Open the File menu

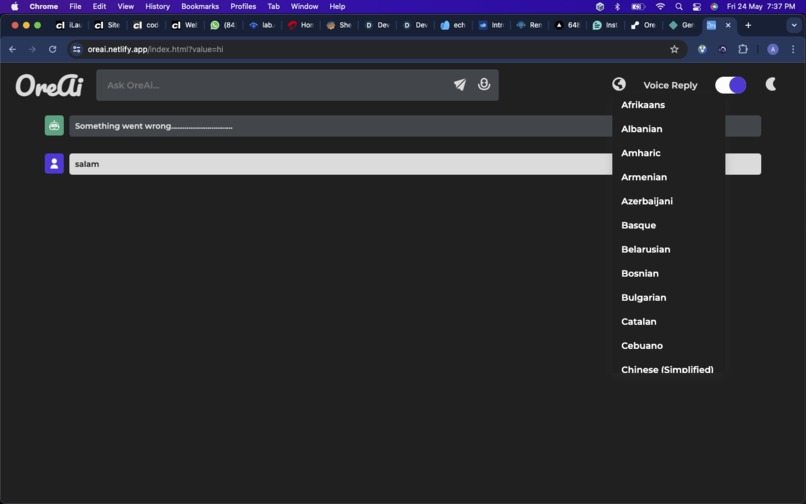(x=75, y=7)
